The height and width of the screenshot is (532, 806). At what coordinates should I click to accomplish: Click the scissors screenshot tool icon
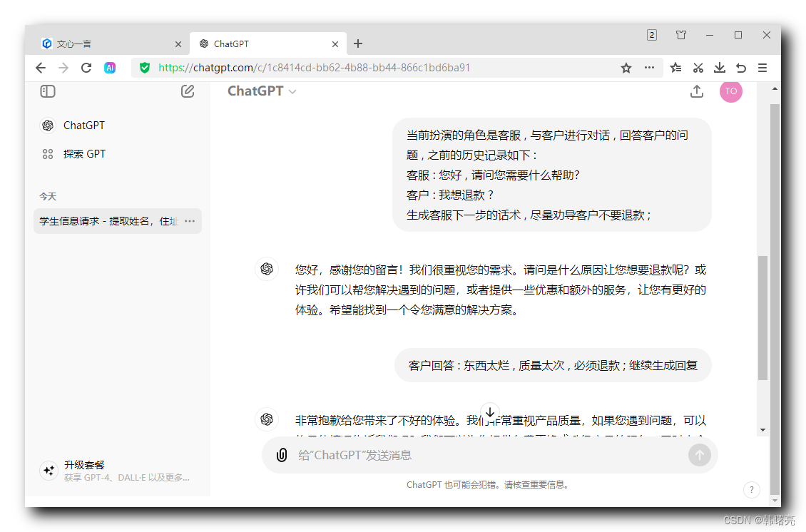point(698,68)
